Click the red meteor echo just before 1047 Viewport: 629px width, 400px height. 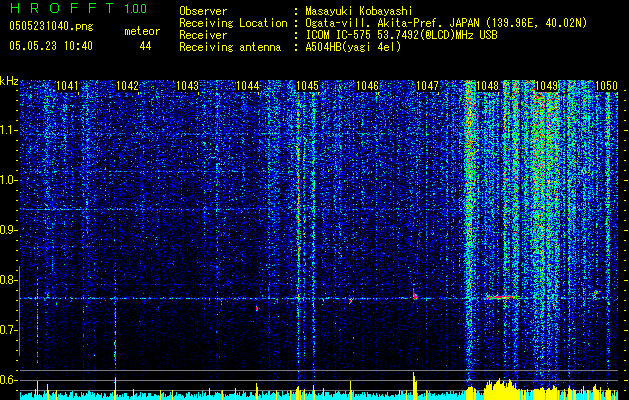coord(414,294)
